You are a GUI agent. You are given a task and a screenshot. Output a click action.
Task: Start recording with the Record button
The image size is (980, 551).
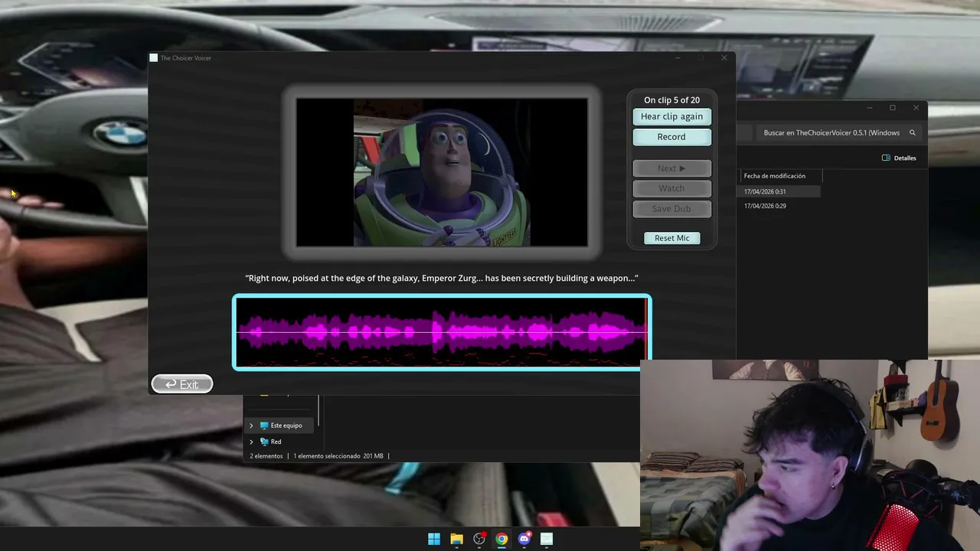[671, 137]
